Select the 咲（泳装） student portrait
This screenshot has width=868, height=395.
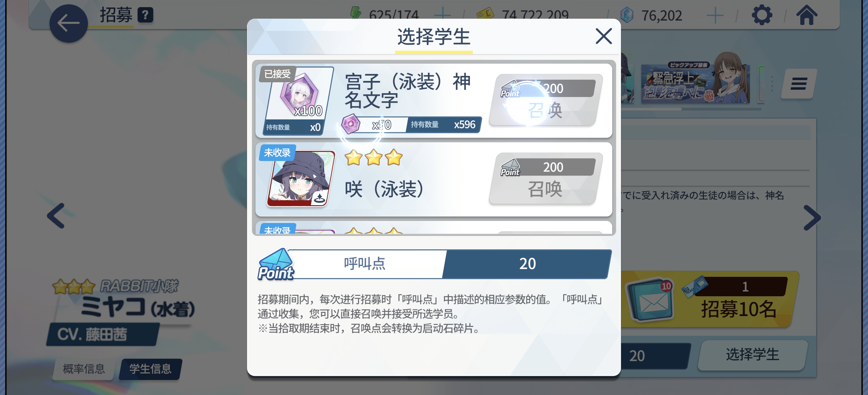coord(301,179)
